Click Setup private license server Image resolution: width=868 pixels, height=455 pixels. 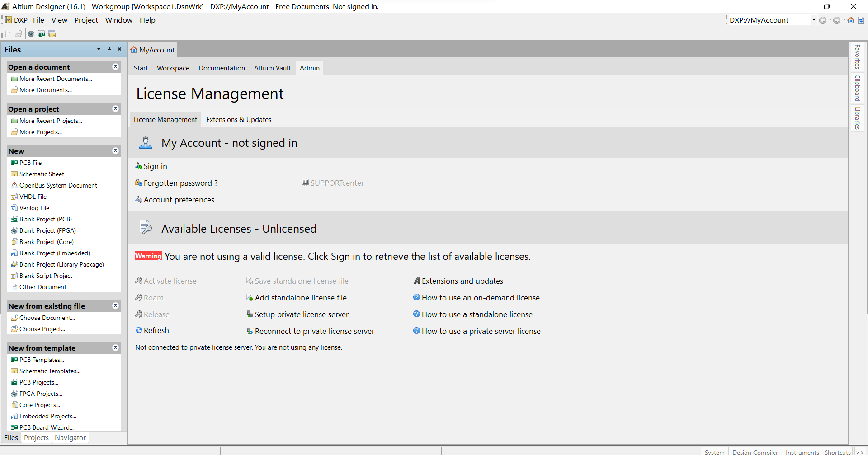[x=297, y=314]
